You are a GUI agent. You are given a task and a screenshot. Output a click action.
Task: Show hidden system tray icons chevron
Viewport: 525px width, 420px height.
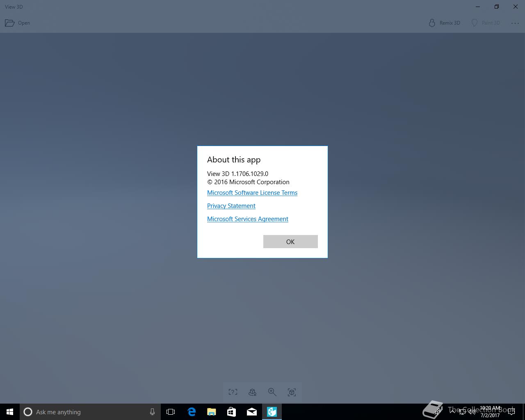[452, 412]
